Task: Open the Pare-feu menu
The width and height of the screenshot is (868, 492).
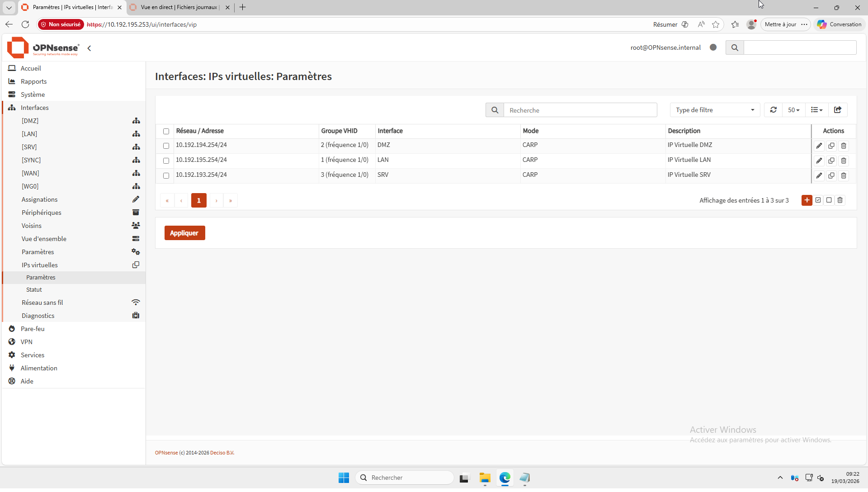Action: click(x=33, y=329)
